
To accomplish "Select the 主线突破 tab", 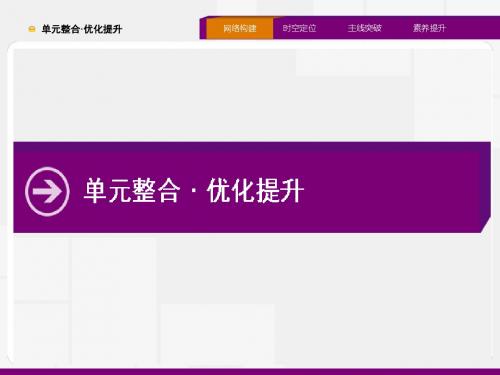I will tap(364, 28).
